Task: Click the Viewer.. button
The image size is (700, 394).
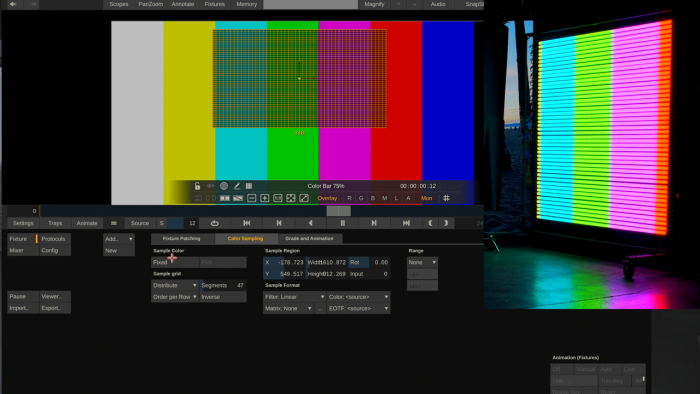Action: coord(55,297)
